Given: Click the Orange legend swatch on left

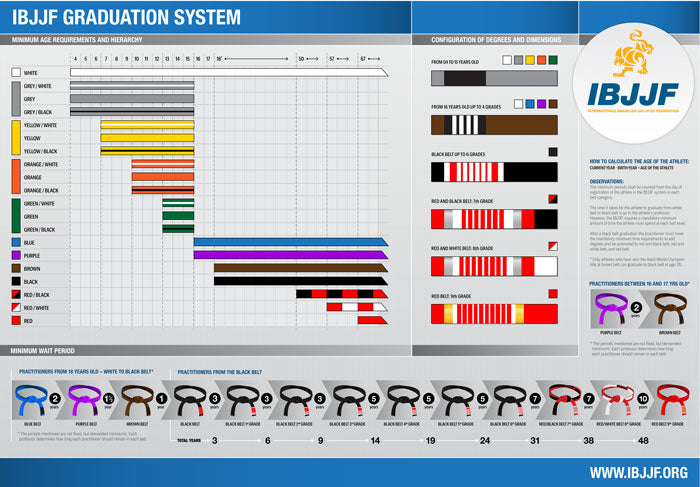Looking at the screenshot, I should coord(16,177).
